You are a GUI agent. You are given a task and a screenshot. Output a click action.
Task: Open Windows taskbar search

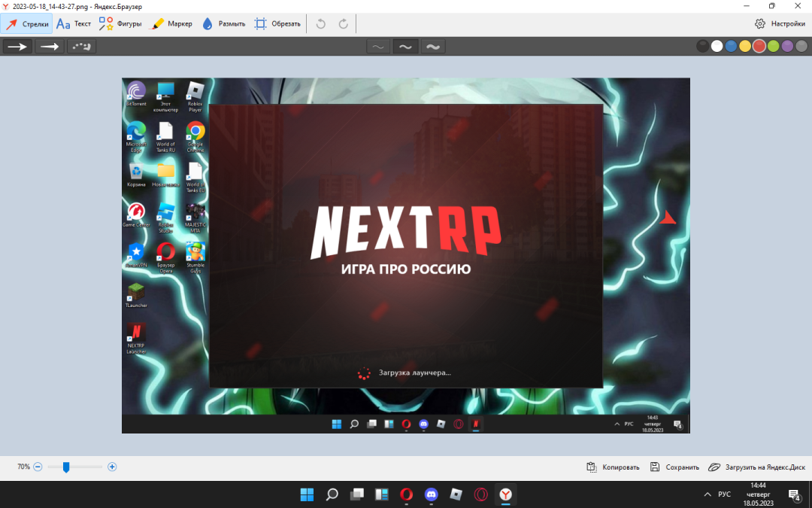tap(332, 494)
